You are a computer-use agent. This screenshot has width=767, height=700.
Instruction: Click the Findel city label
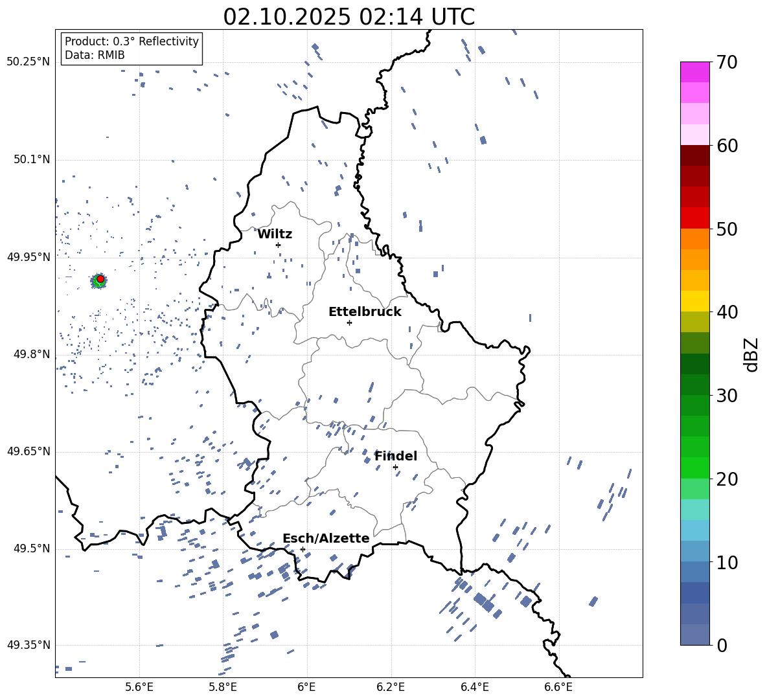pos(396,456)
